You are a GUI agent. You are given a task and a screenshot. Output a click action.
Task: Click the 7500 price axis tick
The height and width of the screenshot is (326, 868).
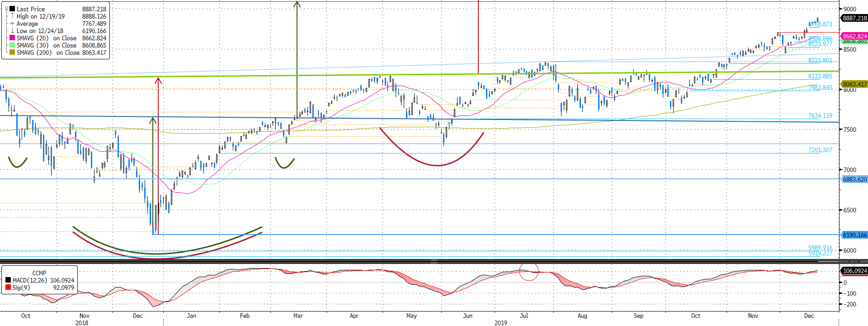pos(849,129)
